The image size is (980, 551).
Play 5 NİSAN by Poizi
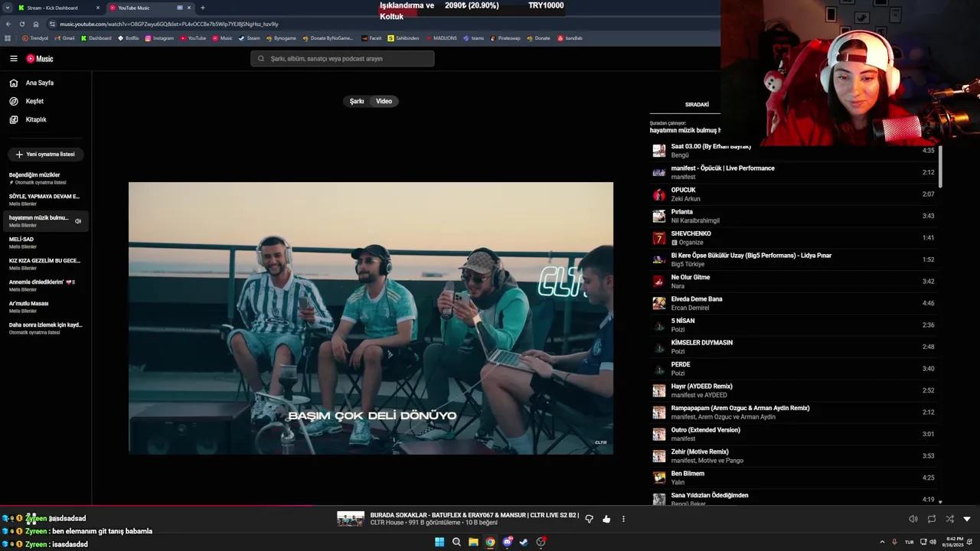pyautogui.click(x=793, y=325)
